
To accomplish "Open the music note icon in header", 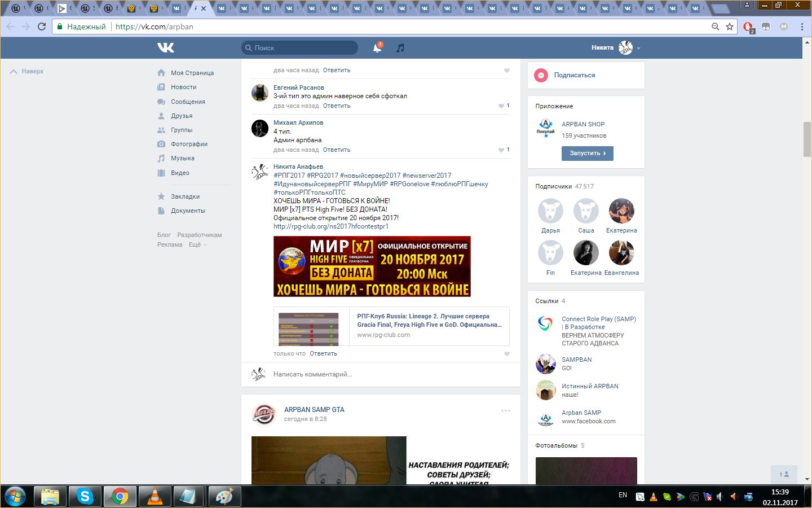I will pos(400,48).
